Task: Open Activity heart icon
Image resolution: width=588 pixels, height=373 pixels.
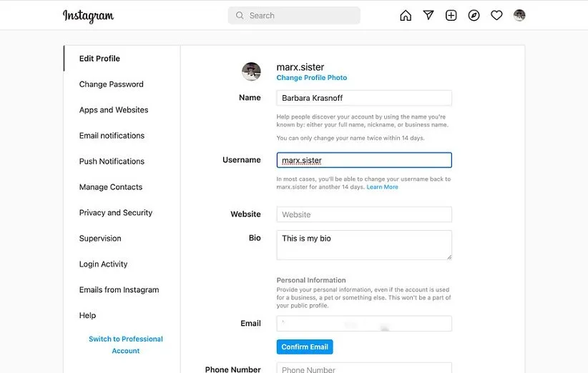Action: click(x=496, y=16)
